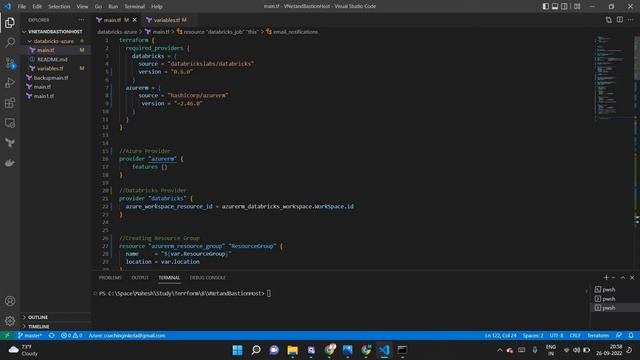Open main1.tf in the explorer

(56, 96)
